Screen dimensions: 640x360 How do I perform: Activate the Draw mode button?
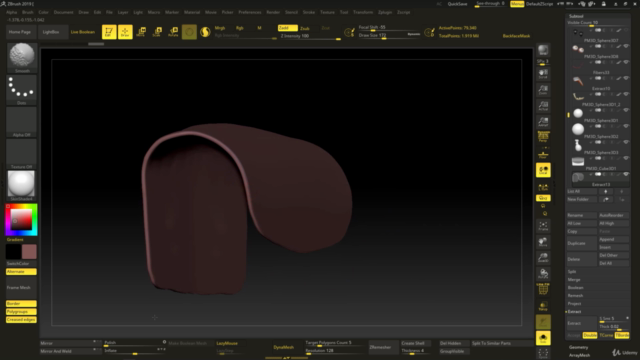pyautogui.click(x=125, y=32)
